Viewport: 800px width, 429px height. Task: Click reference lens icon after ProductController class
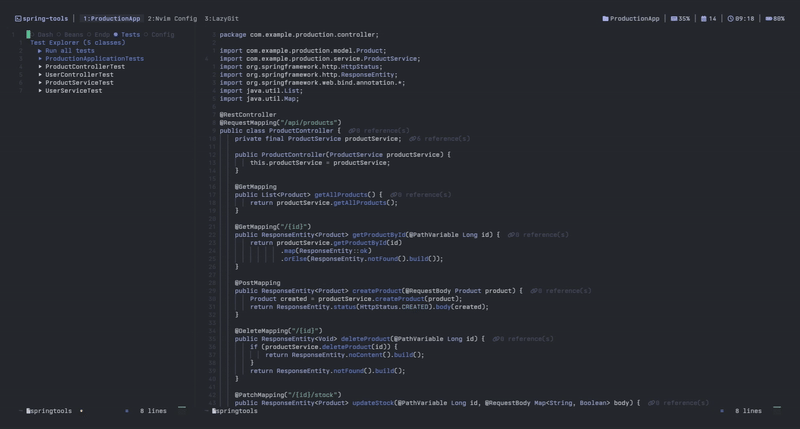coord(352,131)
